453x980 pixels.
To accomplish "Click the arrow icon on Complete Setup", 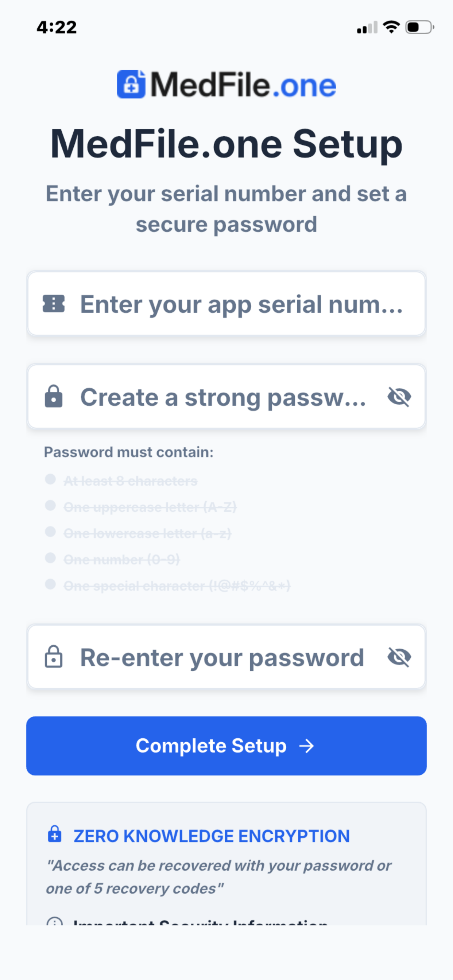I will [306, 746].
